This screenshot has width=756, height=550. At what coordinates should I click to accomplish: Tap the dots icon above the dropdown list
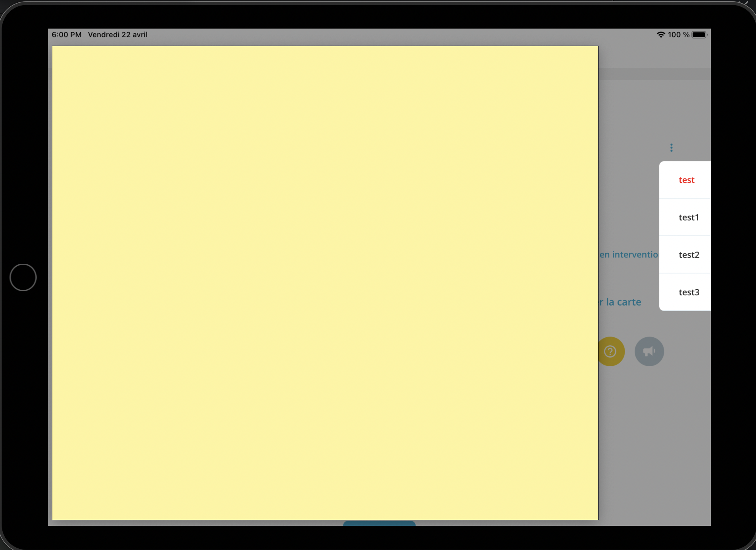click(x=671, y=147)
